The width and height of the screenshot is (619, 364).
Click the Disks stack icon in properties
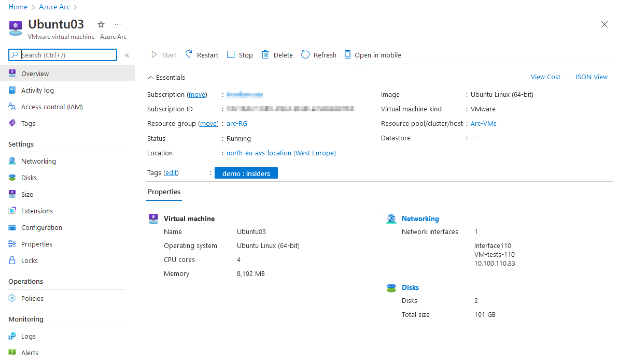[x=391, y=288]
